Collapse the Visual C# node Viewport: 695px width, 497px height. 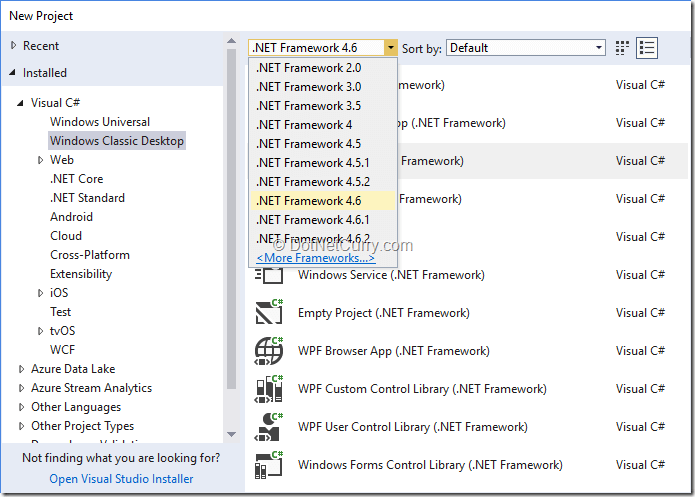[x=20, y=103]
